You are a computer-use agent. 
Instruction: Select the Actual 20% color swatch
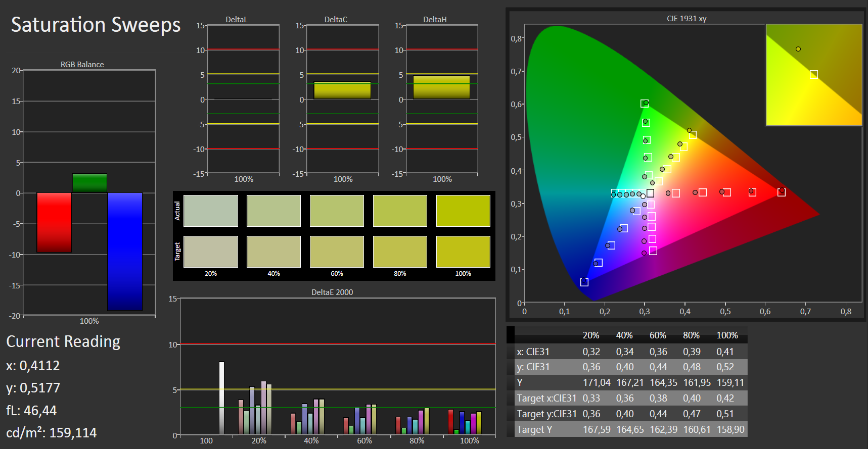click(211, 211)
